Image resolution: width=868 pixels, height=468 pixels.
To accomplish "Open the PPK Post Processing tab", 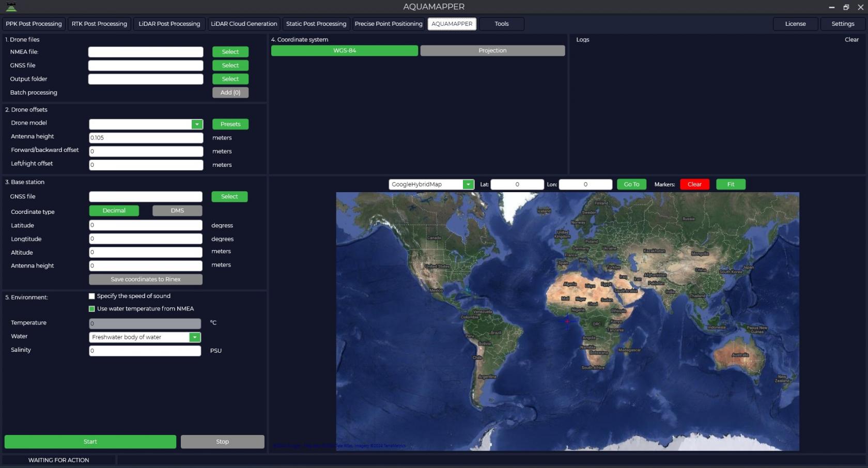I will pyautogui.click(x=34, y=24).
